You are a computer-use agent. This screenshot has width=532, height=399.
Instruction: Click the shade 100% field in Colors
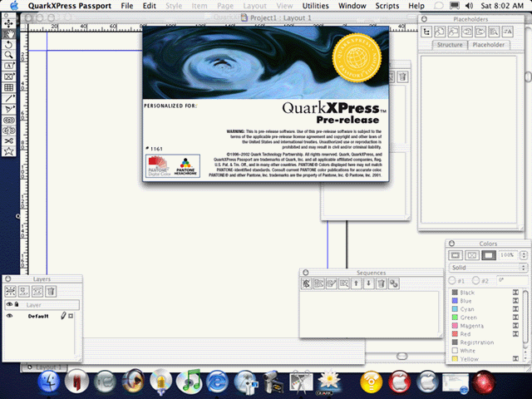(508, 255)
